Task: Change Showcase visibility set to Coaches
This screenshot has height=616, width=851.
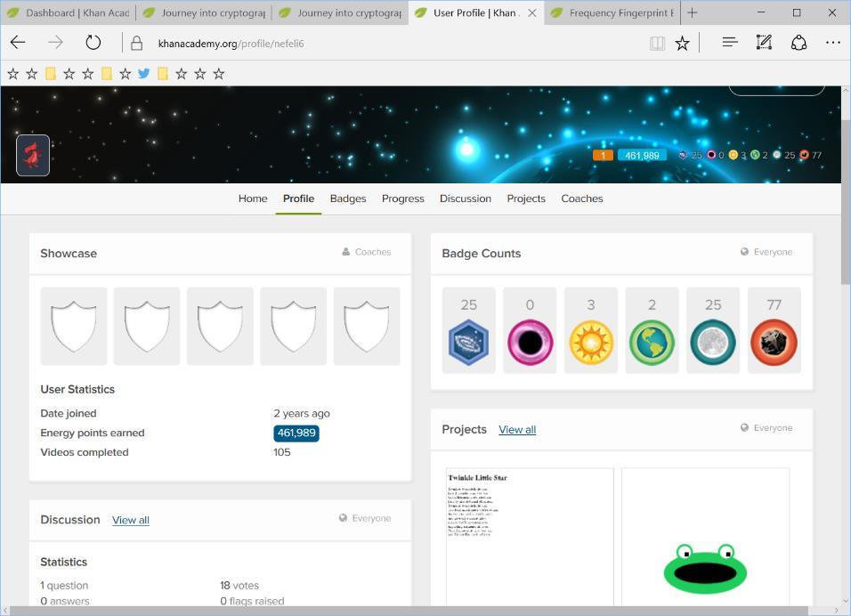Action: coord(367,252)
